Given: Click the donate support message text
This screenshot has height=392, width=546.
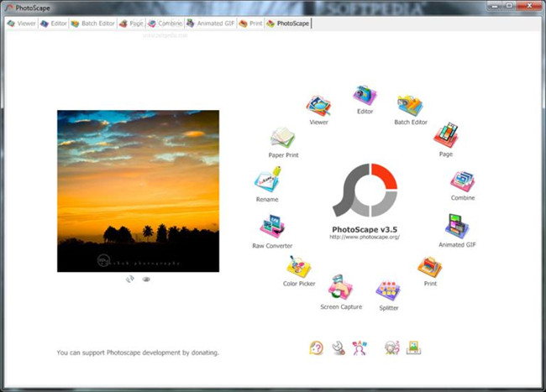Looking at the screenshot, I should click(138, 353).
